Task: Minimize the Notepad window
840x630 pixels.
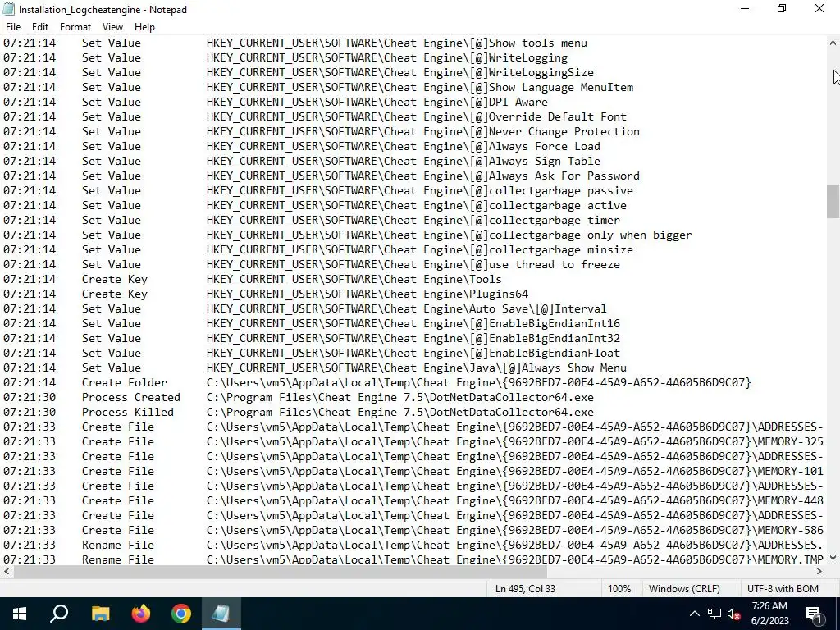Action: pos(745,9)
